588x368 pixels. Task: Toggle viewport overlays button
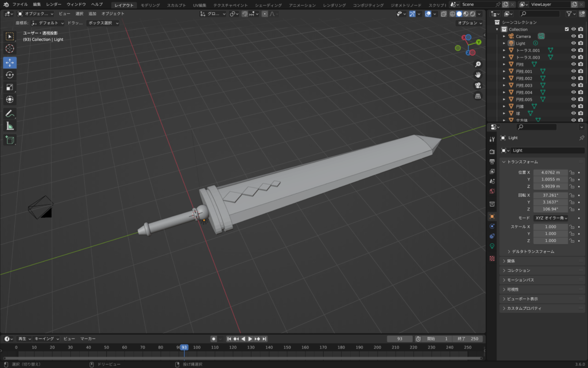tap(428, 14)
